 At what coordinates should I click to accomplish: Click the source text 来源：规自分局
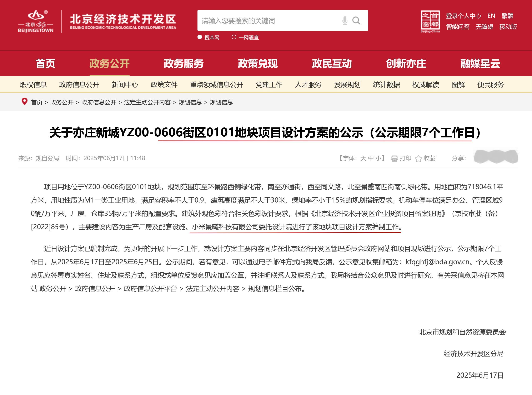pyautogui.click(x=39, y=158)
